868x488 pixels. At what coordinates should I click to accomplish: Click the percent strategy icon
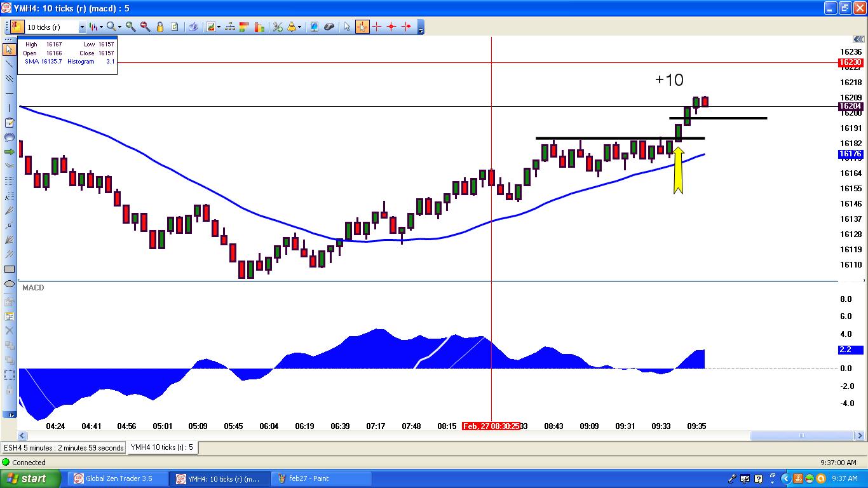click(277, 27)
